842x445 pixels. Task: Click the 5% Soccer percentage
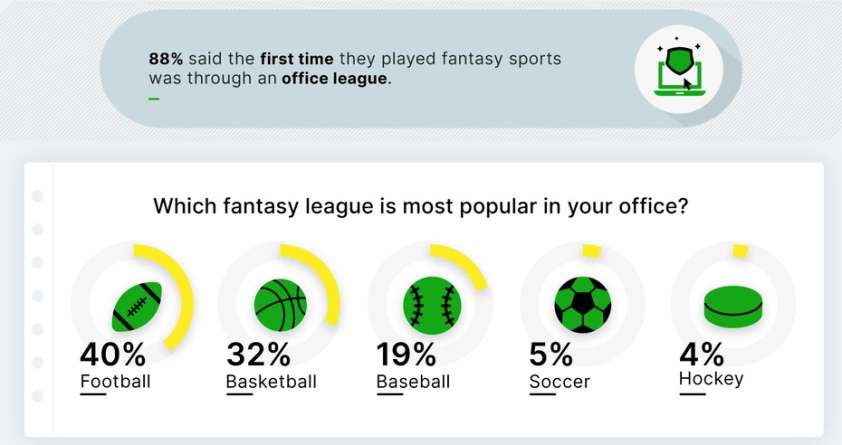click(x=551, y=355)
